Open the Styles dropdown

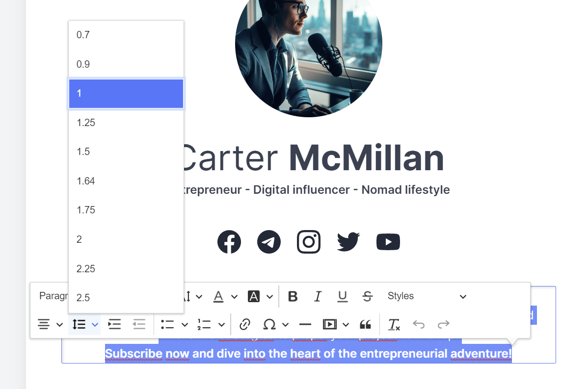426,296
